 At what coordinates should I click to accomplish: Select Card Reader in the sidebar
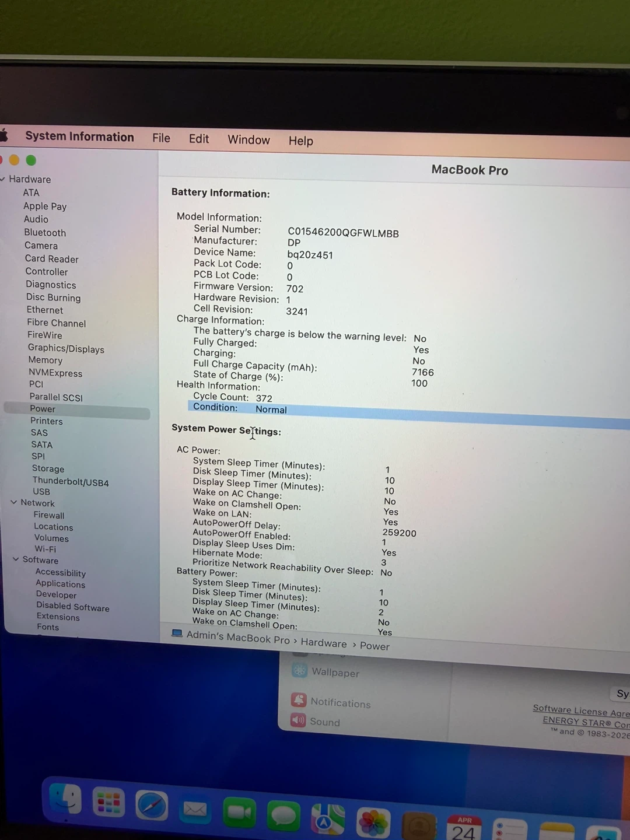click(51, 258)
